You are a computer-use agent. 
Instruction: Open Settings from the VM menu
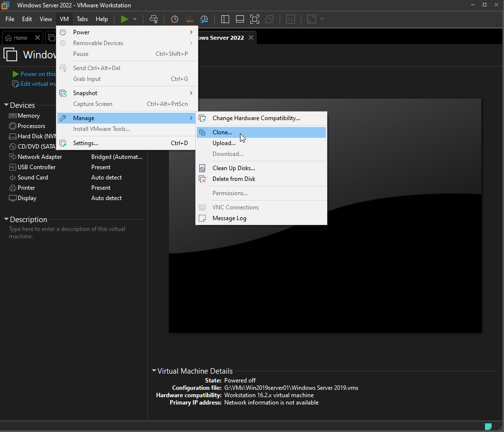[126, 143]
